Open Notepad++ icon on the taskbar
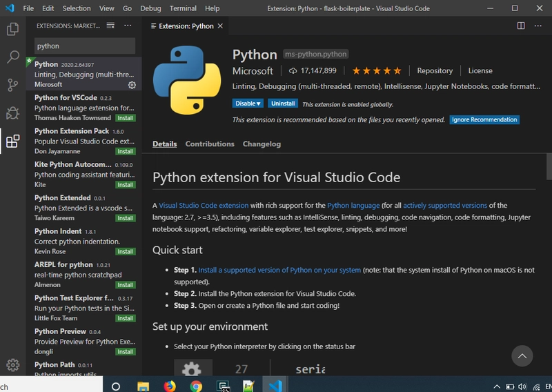The height and width of the screenshot is (392, 552). tap(248, 386)
